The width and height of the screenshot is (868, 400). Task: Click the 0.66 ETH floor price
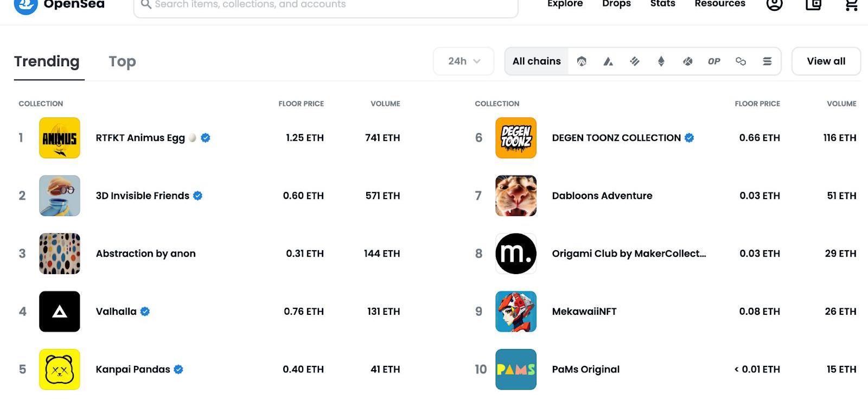[x=759, y=138]
